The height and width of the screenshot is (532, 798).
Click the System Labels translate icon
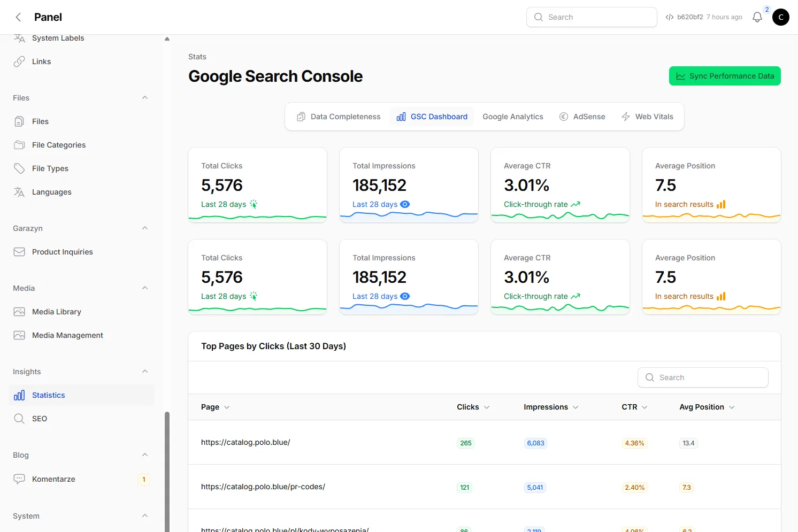19,38
